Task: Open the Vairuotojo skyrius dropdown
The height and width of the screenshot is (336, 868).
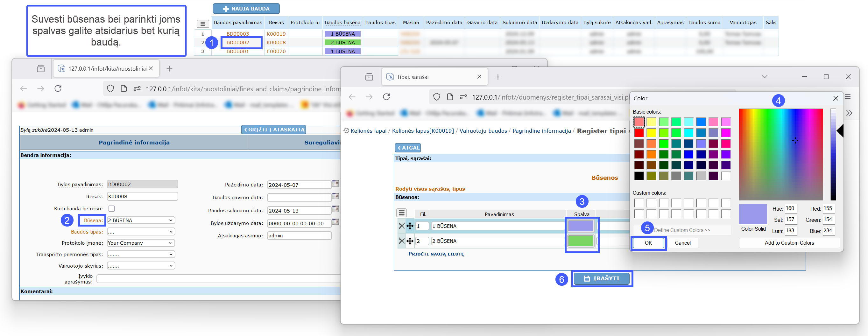Action: tap(141, 266)
